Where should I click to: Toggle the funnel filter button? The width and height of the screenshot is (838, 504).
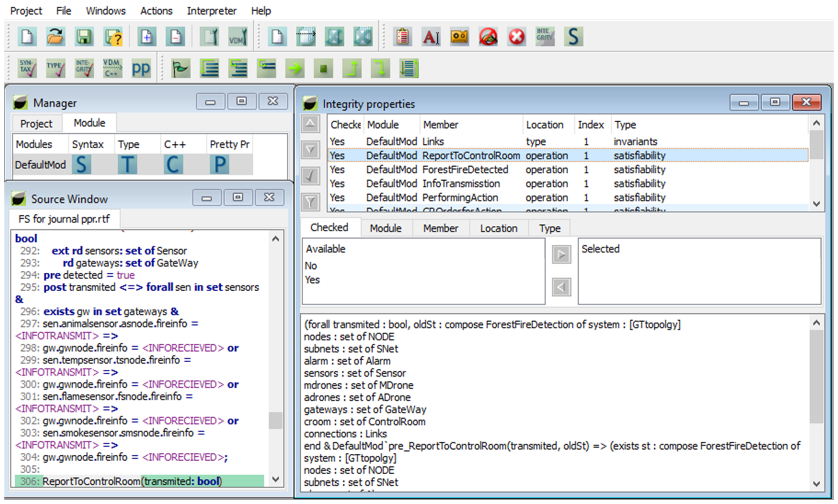click(310, 202)
